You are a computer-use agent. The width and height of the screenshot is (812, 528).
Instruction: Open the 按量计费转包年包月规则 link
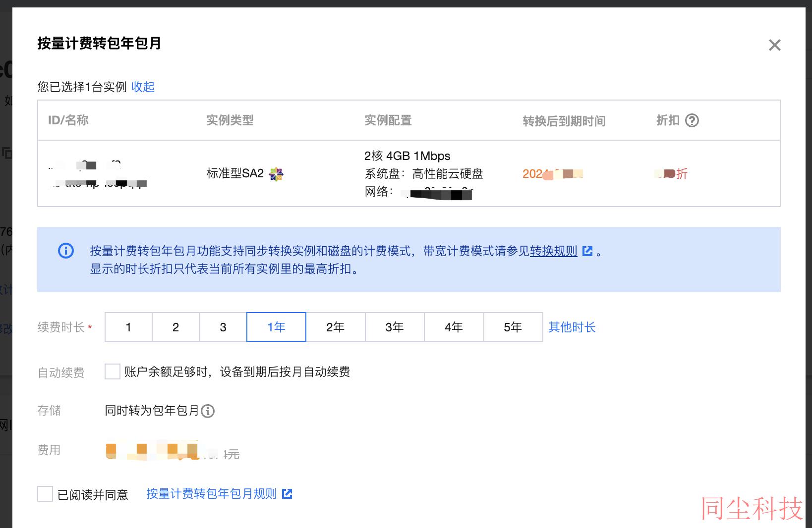(x=212, y=494)
